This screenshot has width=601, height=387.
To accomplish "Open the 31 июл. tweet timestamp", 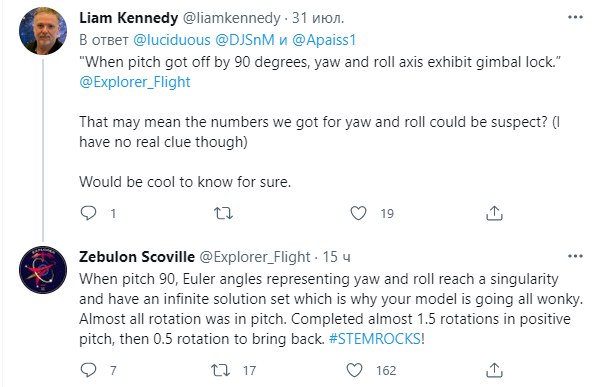I will coord(318,18).
